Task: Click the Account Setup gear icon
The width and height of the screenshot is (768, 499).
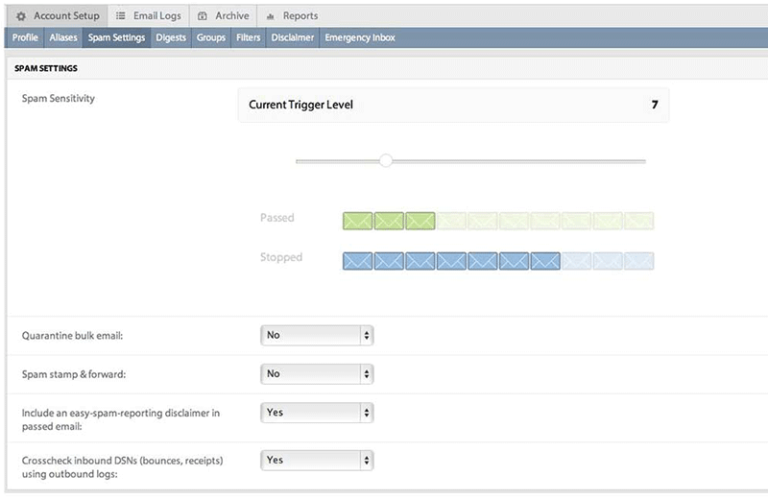Action: [x=20, y=16]
